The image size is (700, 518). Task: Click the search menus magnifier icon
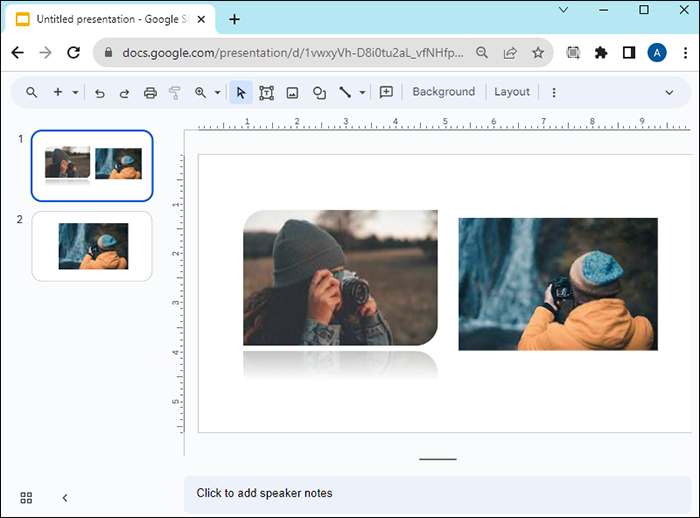click(x=32, y=92)
